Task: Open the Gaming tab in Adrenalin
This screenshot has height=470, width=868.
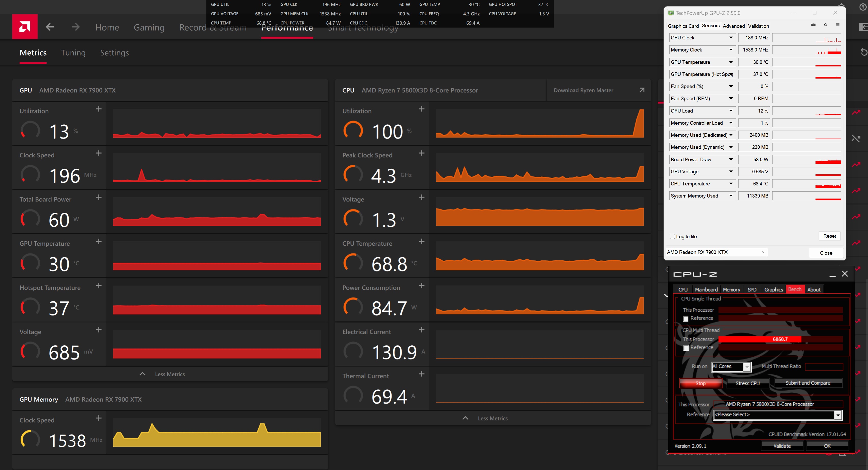Action: (x=149, y=27)
